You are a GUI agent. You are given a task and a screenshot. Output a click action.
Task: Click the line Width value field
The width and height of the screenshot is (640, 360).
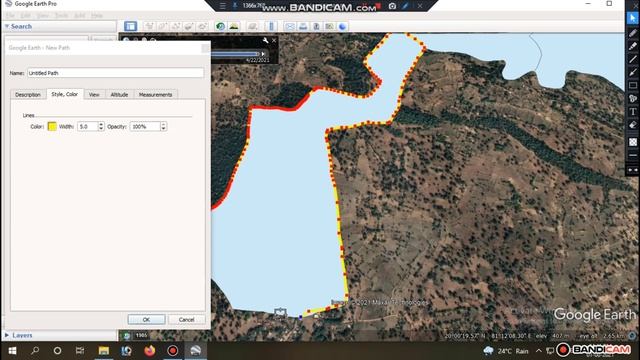[88, 127]
